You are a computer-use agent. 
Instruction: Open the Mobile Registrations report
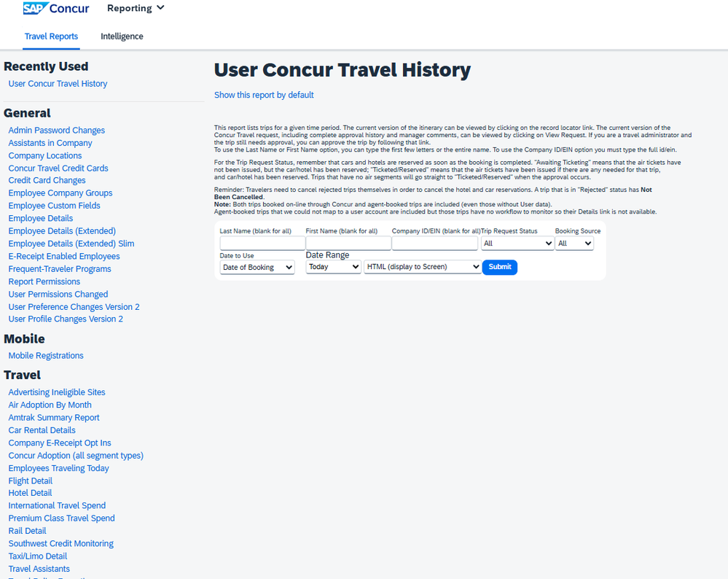pos(46,355)
